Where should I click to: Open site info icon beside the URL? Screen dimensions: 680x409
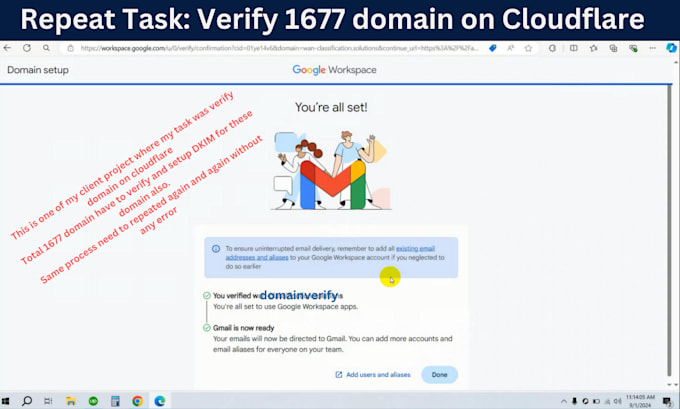[70, 48]
